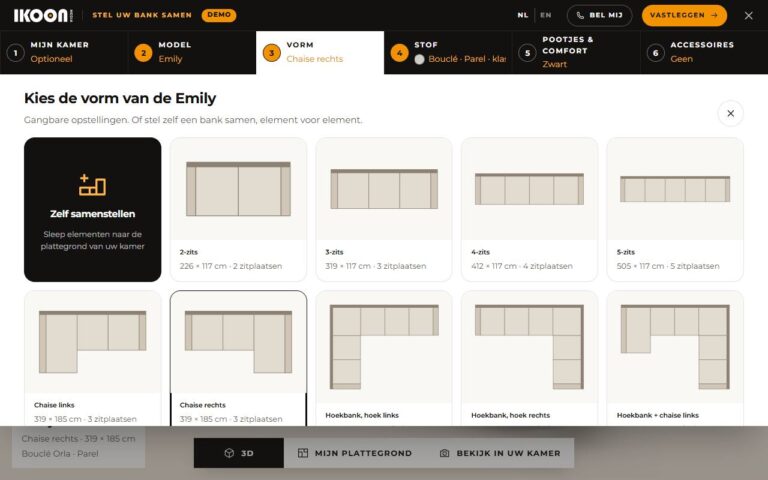Image resolution: width=768 pixels, height=480 pixels.
Task: Click Bekijk in uw kamer button
Action: click(x=500, y=453)
